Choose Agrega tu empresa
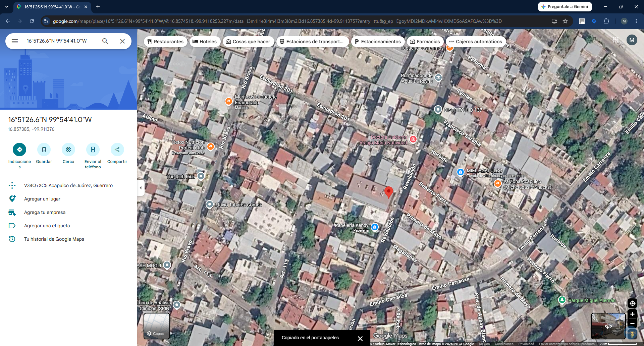Screen dimensions: 644x346 pyautogui.click(x=68, y=212)
